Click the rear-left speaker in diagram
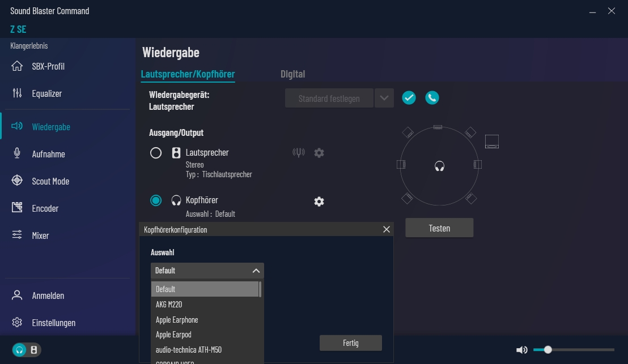 point(408,198)
